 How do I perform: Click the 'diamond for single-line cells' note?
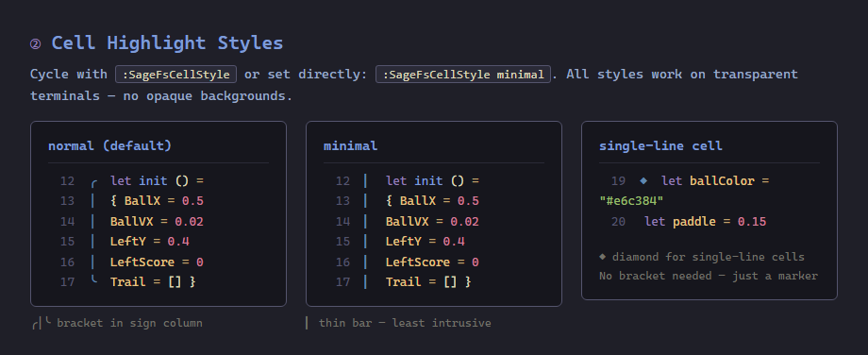point(709,257)
